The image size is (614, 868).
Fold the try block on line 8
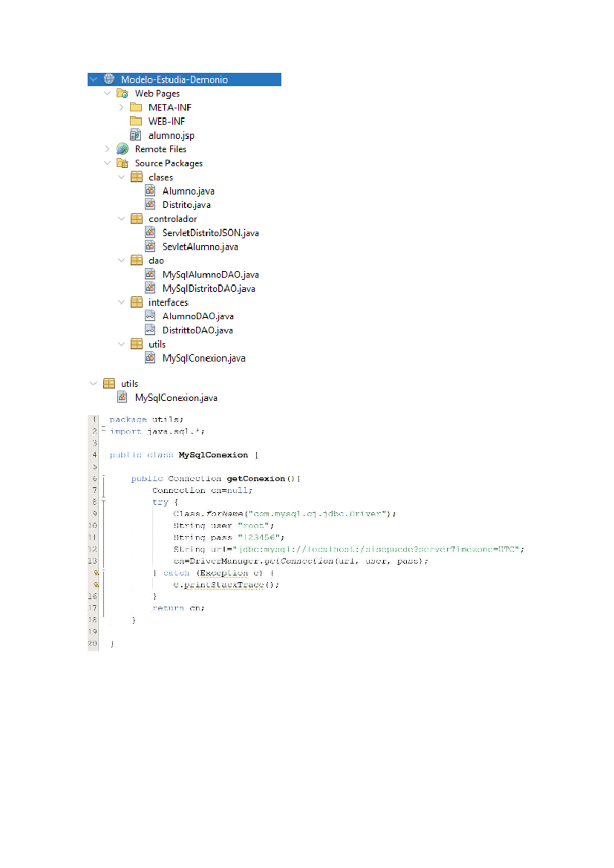coord(103,502)
